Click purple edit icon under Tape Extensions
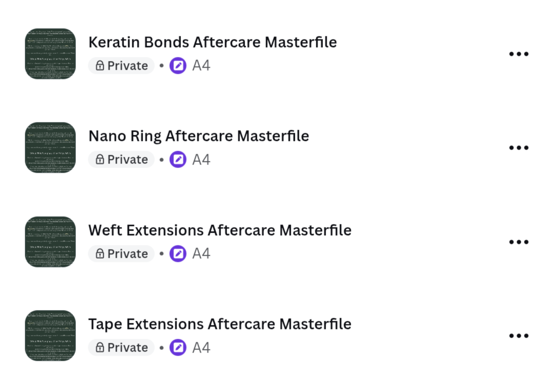The width and height of the screenshot is (552, 392). pyautogui.click(x=178, y=347)
